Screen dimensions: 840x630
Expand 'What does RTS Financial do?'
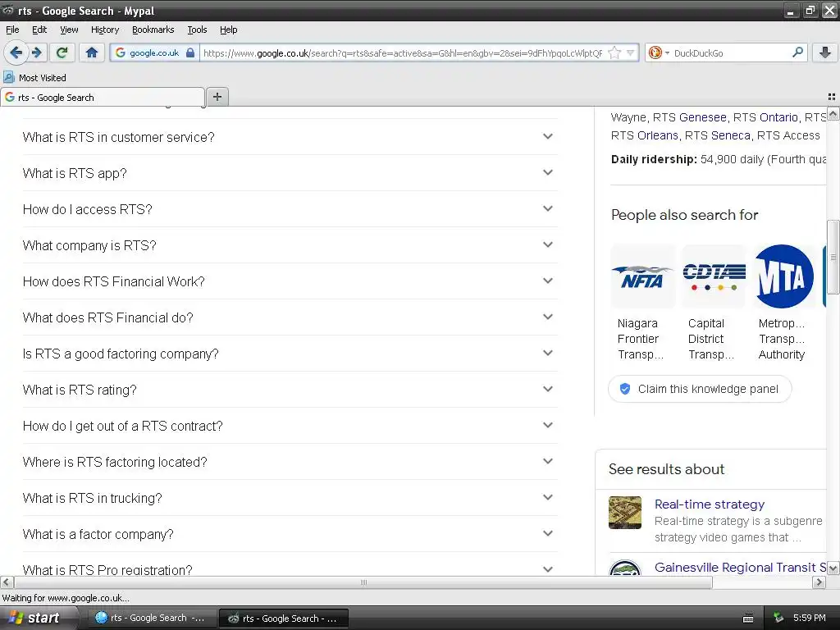click(x=290, y=317)
